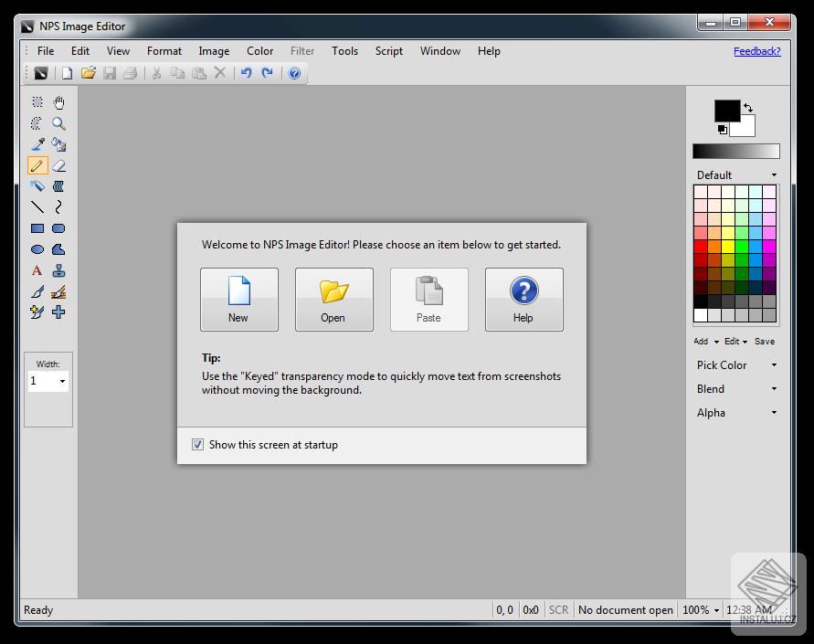Open the Script menu

(388, 51)
